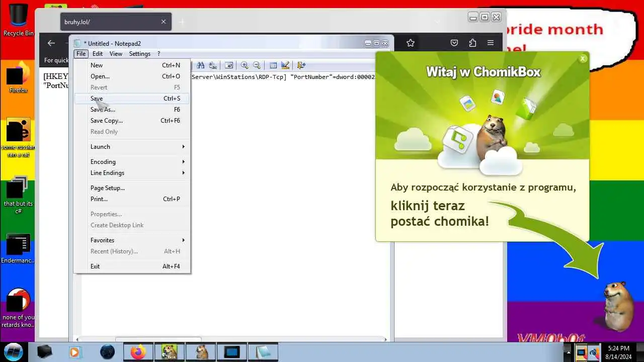Choose Print... from the File menu

[x=132, y=199]
